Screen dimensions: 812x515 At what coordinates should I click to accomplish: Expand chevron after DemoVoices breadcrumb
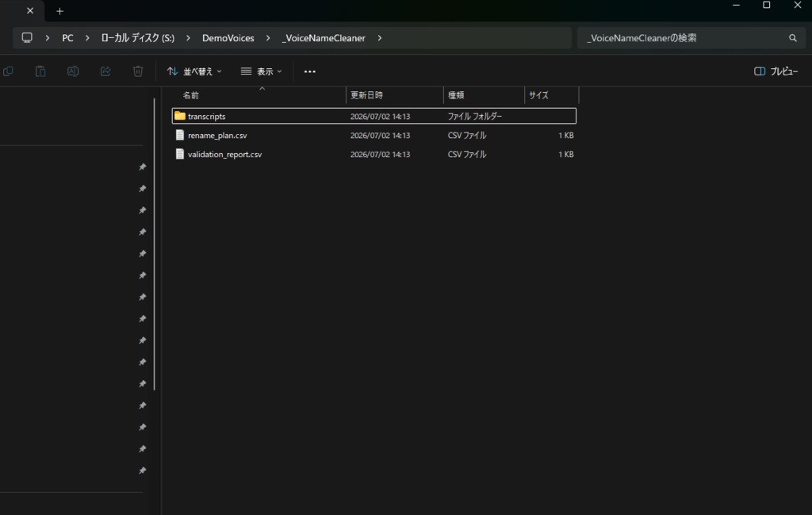pyautogui.click(x=268, y=38)
